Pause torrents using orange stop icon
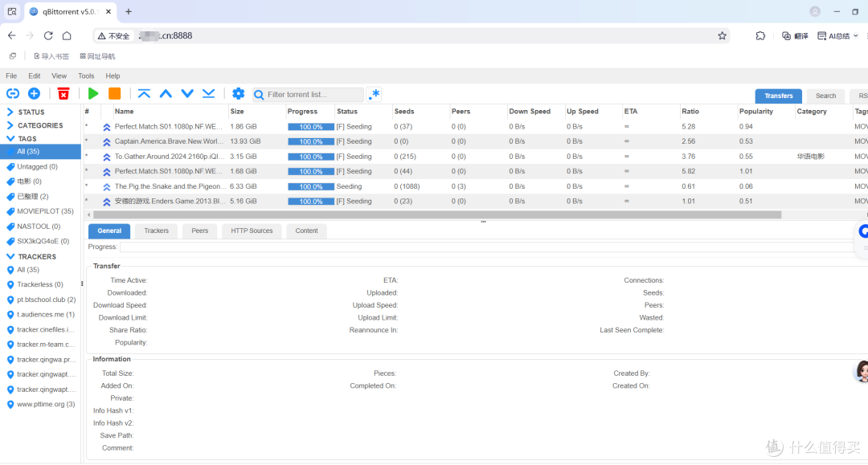Image resolution: width=868 pixels, height=465 pixels. 115,94
